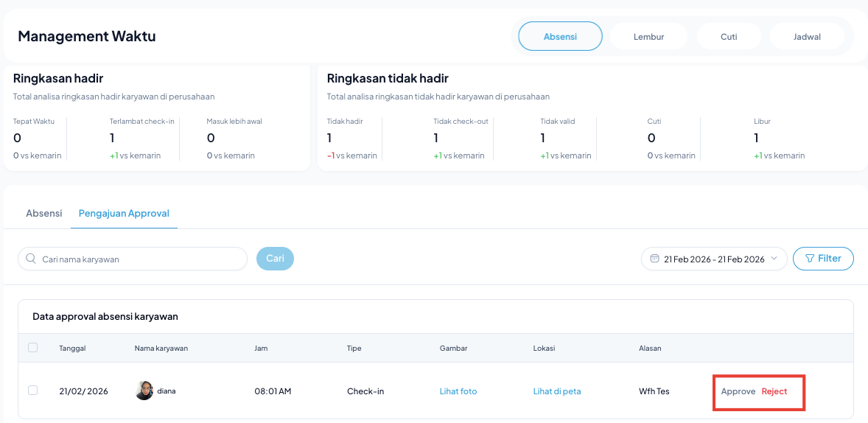Screen dimensions: 868x423
Task: Tick the select-all checkbox in table header
Action: click(32, 348)
